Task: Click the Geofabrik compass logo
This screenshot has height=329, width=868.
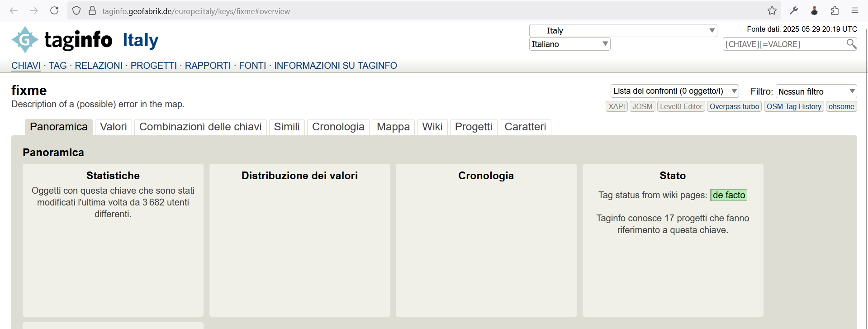Action: tap(25, 40)
